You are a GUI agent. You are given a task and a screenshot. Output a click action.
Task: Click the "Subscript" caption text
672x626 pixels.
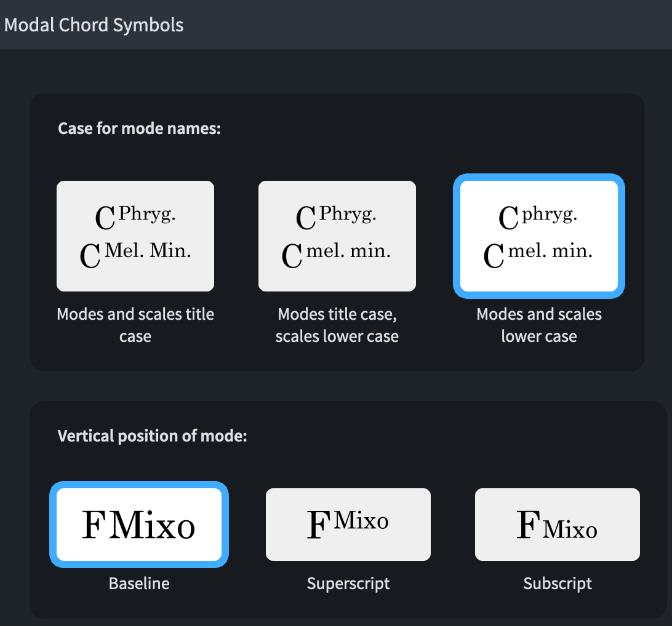click(558, 583)
